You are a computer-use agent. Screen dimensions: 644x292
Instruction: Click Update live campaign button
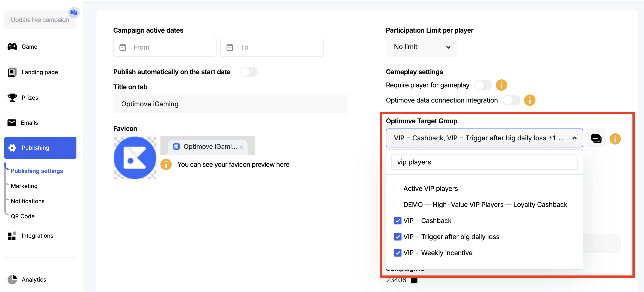(x=40, y=20)
